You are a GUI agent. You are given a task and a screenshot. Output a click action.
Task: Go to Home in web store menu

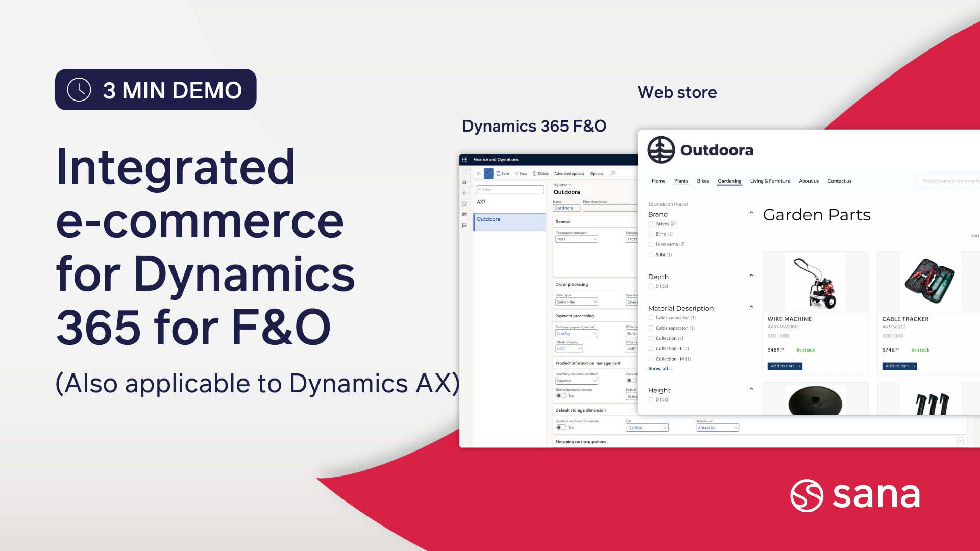658,181
